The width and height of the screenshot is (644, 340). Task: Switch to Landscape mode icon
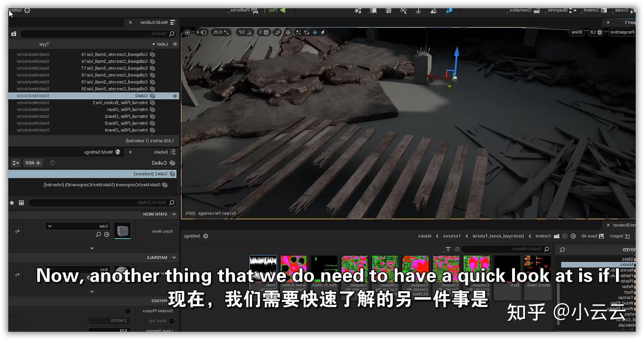(x=433, y=10)
